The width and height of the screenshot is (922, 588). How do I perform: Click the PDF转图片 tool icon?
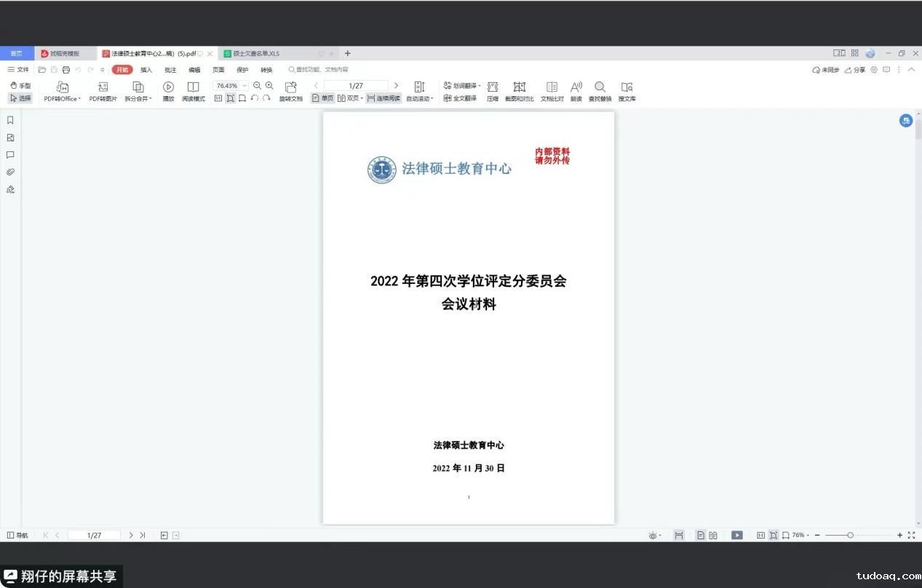pyautogui.click(x=103, y=87)
